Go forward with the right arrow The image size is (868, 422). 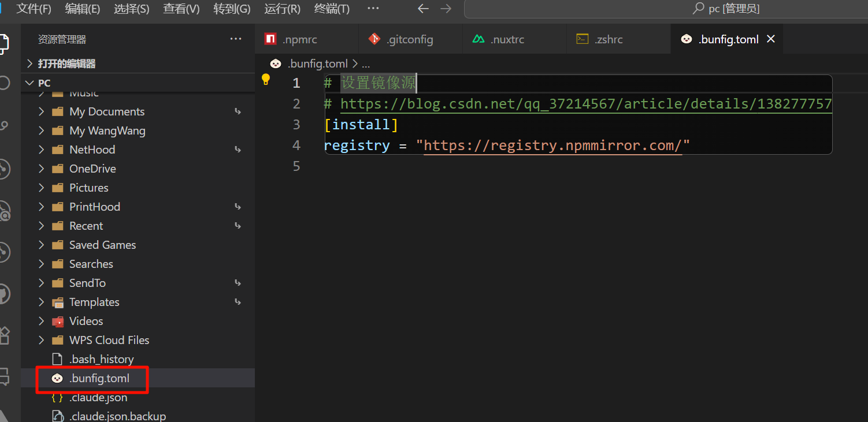point(446,9)
